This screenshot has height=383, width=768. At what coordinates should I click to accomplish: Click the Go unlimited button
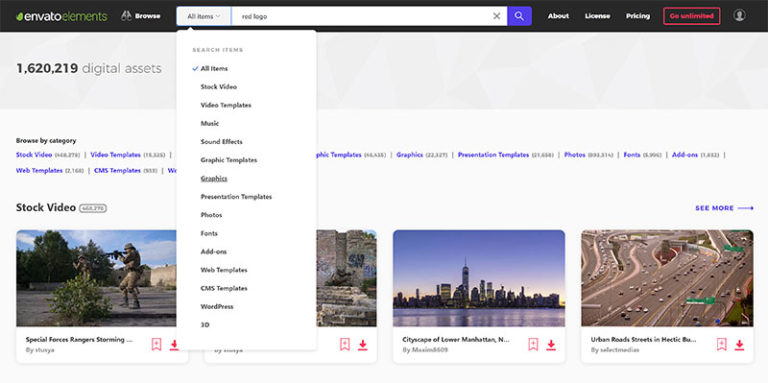click(692, 16)
